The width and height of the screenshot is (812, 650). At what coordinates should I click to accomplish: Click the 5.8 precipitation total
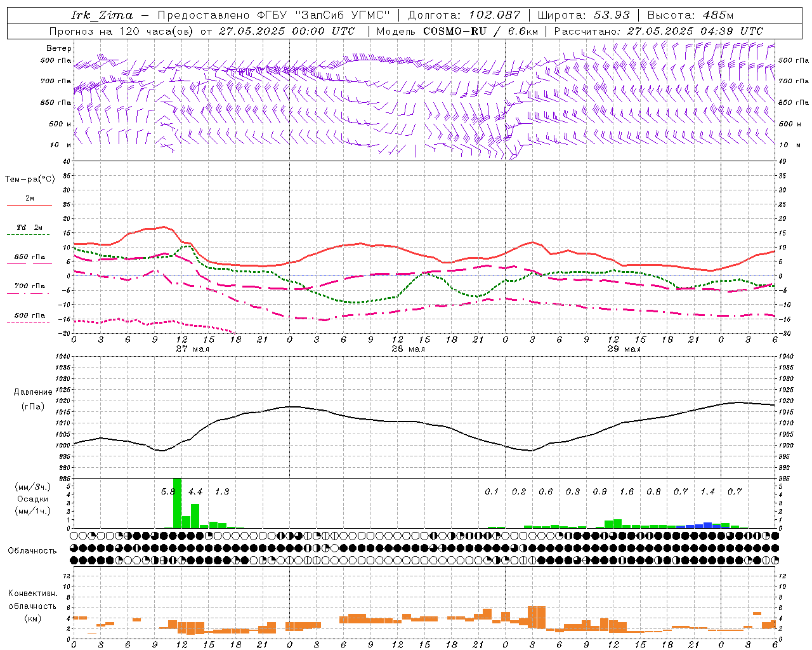tap(168, 491)
